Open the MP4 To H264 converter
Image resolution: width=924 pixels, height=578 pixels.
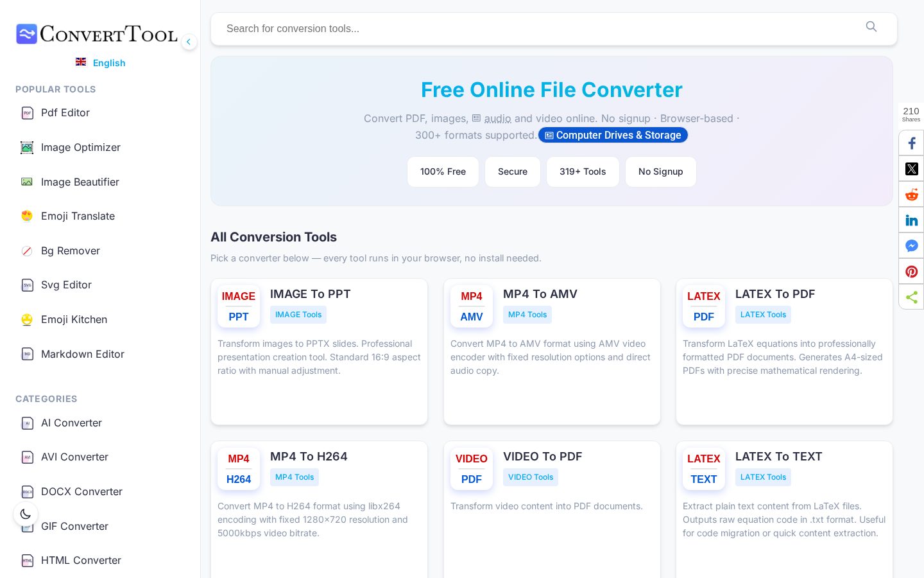(x=319, y=509)
